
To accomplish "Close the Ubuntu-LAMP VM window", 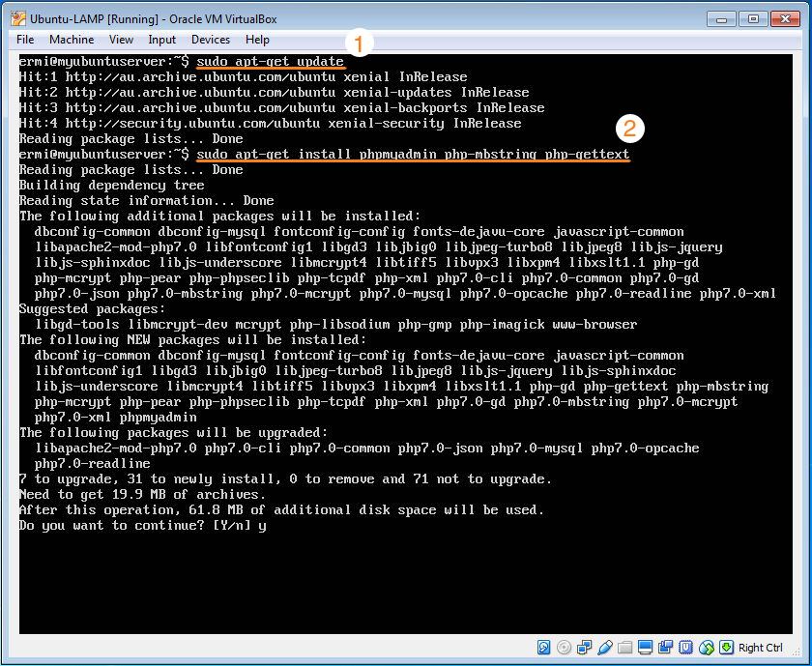I will click(785, 19).
